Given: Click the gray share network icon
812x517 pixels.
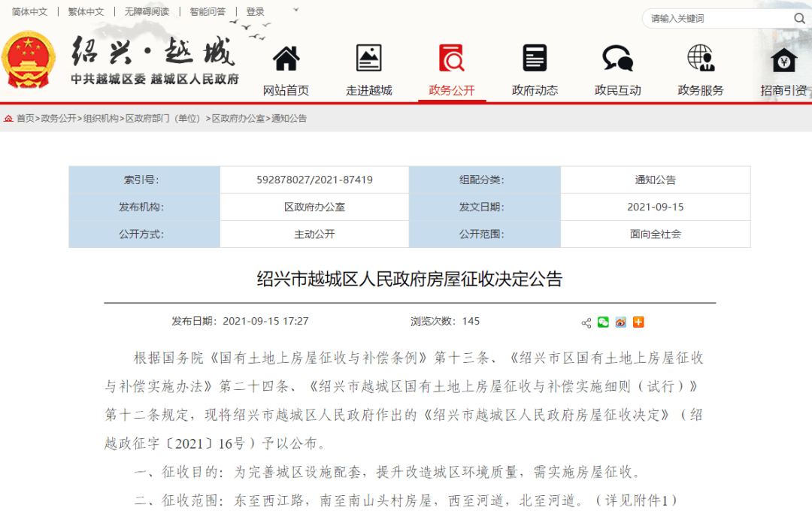Looking at the screenshot, I should 586,322.
